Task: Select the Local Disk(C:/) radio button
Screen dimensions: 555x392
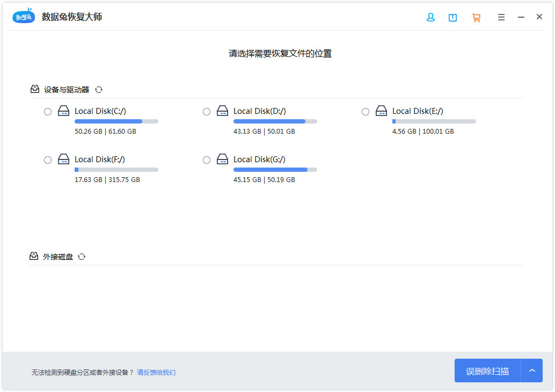Action: click(48, 112)
